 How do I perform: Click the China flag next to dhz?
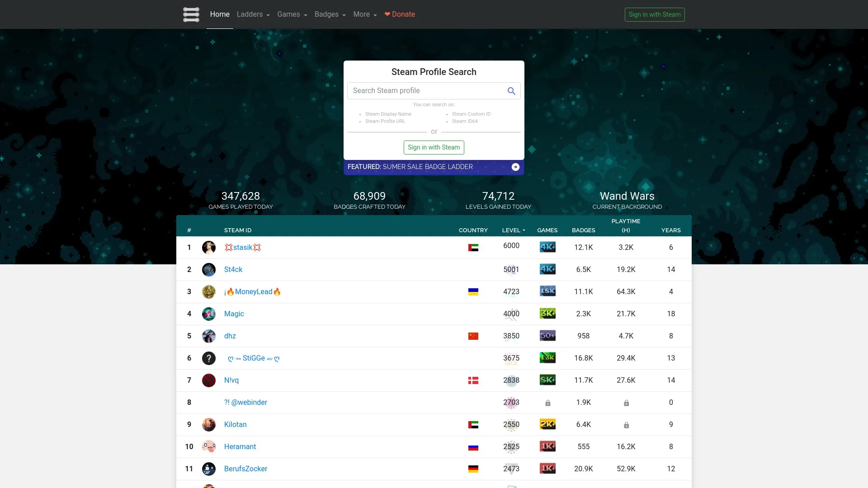pos(473,336)
